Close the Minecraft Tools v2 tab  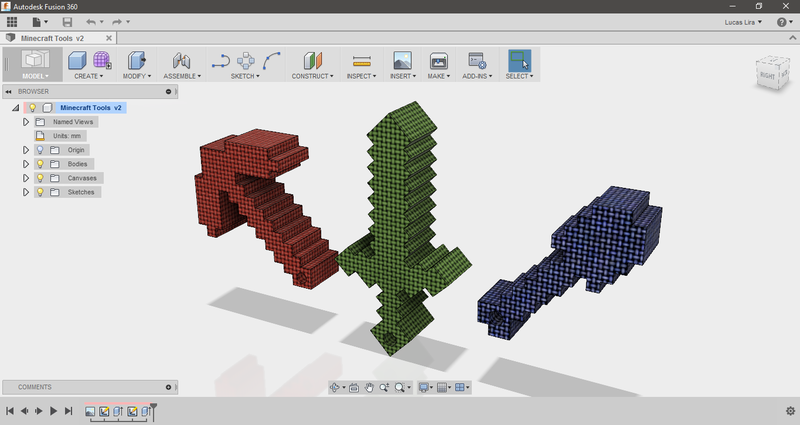point(109,38)
